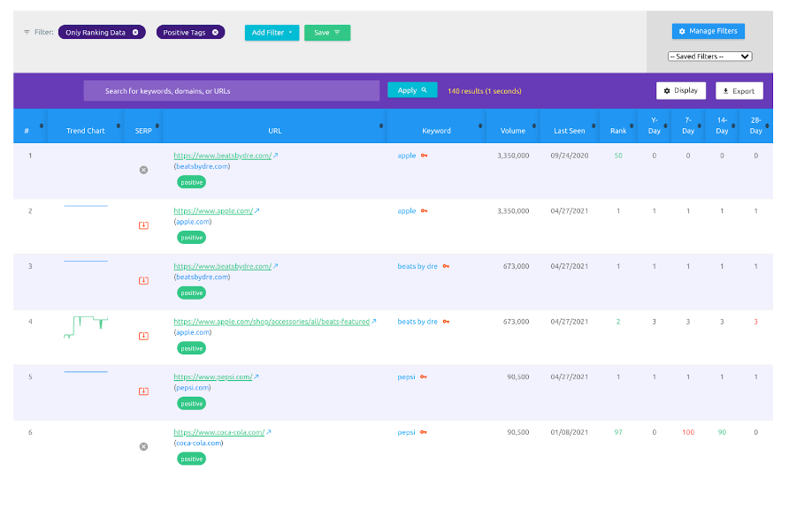Export the results table

739,91
